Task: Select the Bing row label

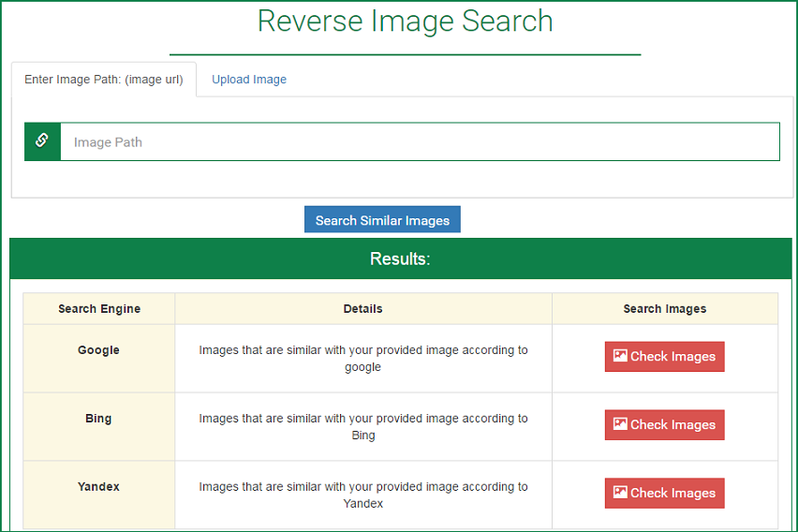Action: click(98, 418)
